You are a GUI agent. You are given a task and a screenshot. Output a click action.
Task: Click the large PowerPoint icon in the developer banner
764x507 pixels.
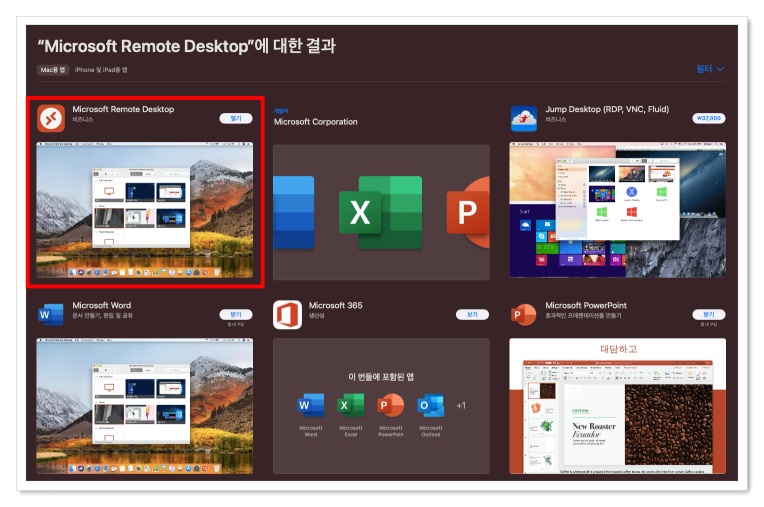[468, 212]
